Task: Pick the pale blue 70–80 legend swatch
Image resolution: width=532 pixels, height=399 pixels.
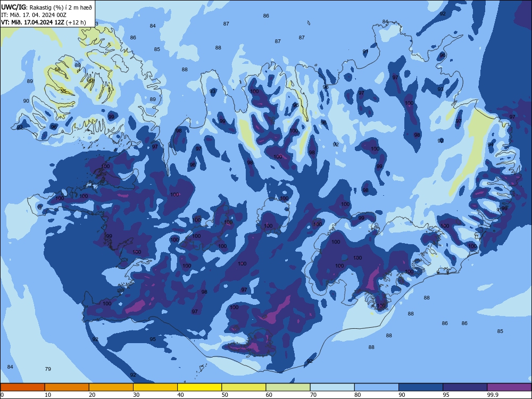Action: 332,387
